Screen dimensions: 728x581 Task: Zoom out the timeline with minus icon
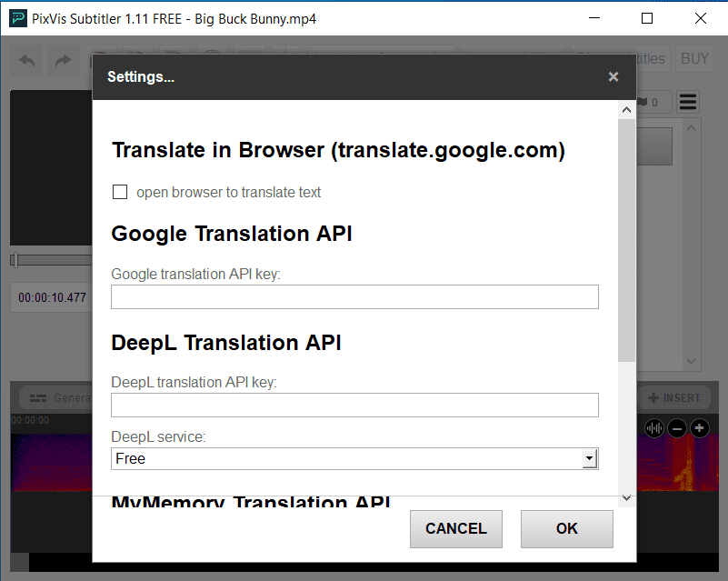(677, 428)
